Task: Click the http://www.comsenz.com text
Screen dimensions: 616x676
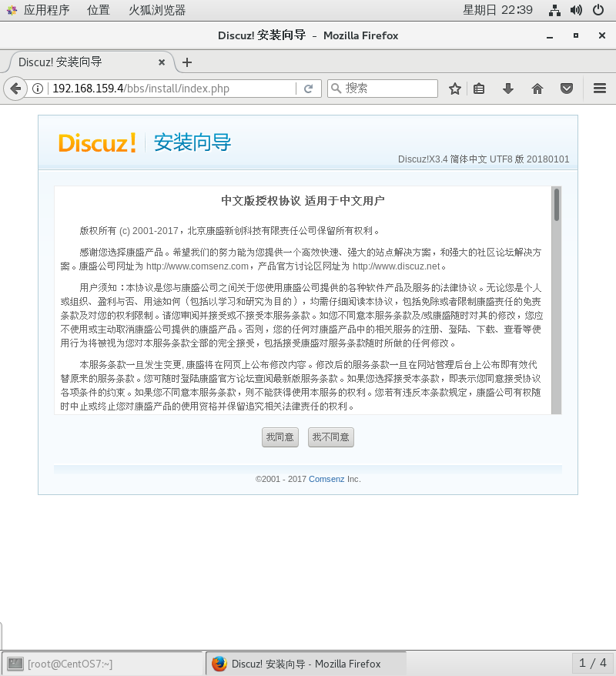Action: pos(197,266)
